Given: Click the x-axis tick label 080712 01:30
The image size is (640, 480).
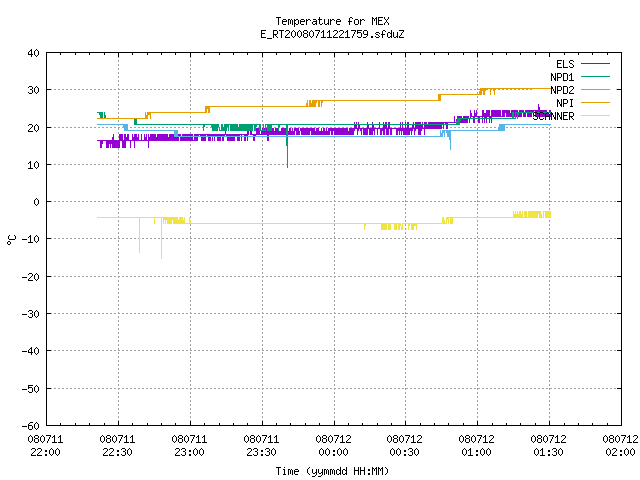Looking at the screenshot, I should coord(549,445).
